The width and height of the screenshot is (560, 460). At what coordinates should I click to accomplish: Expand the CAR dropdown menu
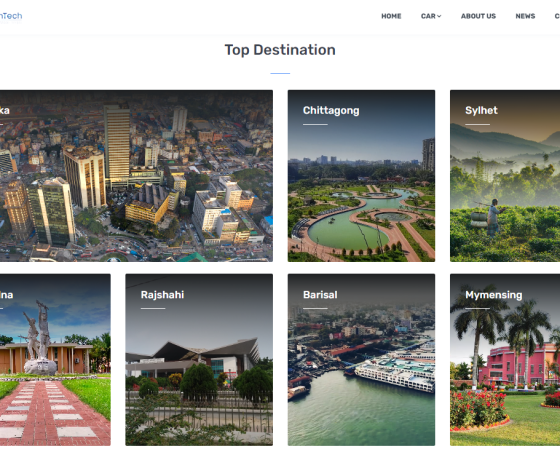point(431,16)
